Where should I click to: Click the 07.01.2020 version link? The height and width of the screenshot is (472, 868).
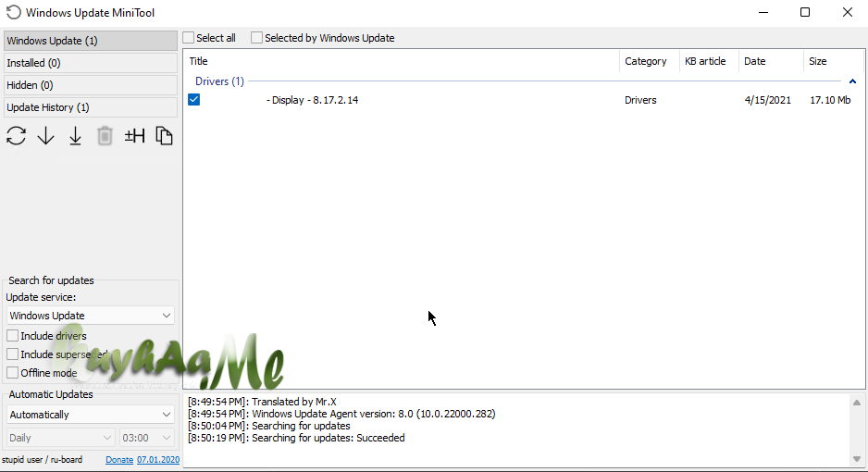(x=158, y=460)
